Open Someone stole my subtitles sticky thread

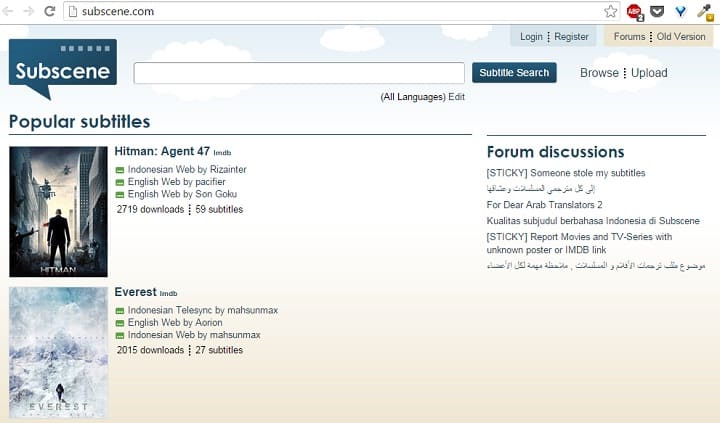coord(566,173)
